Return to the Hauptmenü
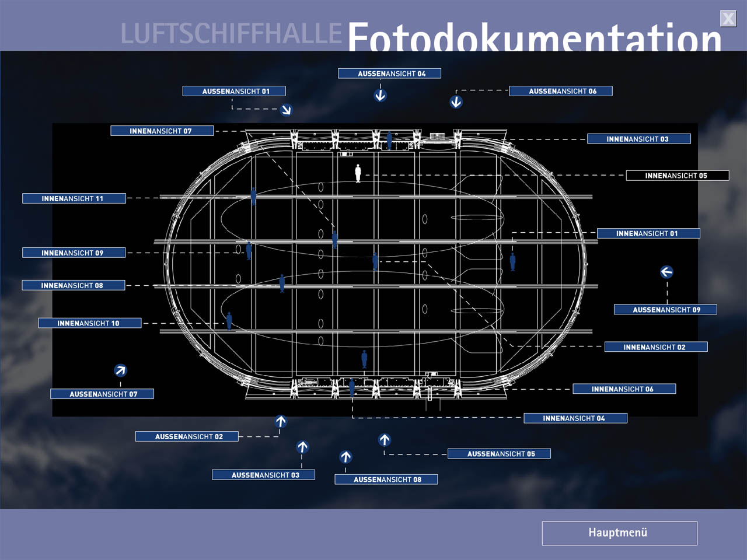The height and width of the screenshot is (560, 747). coord(619,533)
